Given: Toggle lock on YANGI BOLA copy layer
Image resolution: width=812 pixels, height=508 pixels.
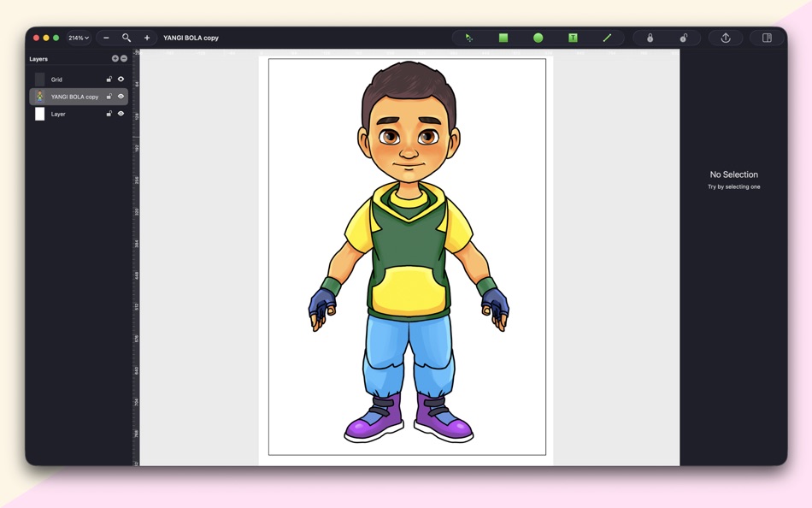Looking at the screenshot, I should tap(109, 97).
